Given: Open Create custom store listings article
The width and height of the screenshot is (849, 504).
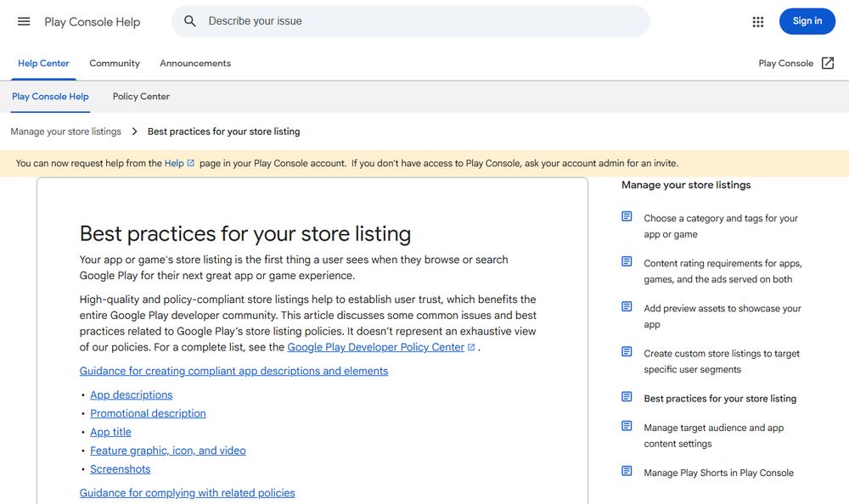Looking at the screenshot, I should pos(722,361).
